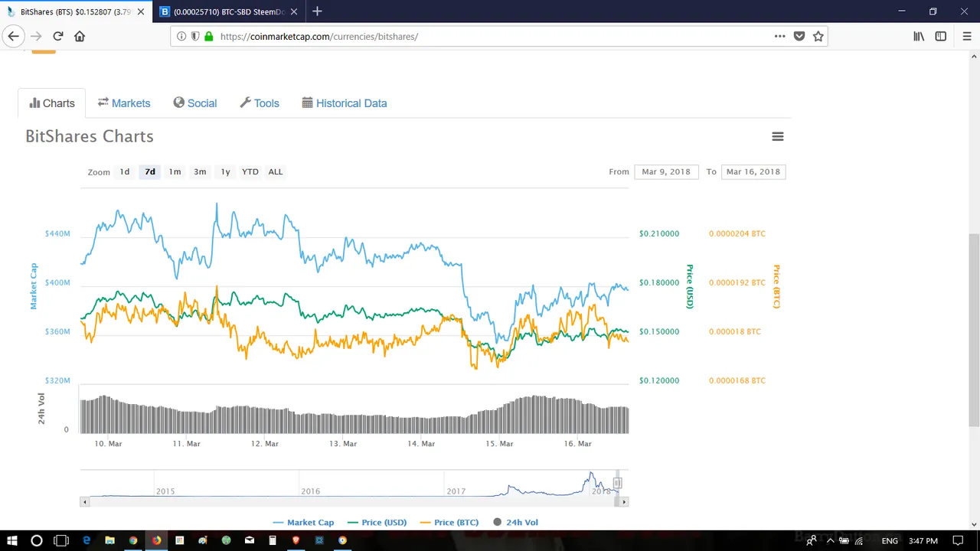Open the Tools tab
This screenshot has width=980, height=551.
[260, 103]
